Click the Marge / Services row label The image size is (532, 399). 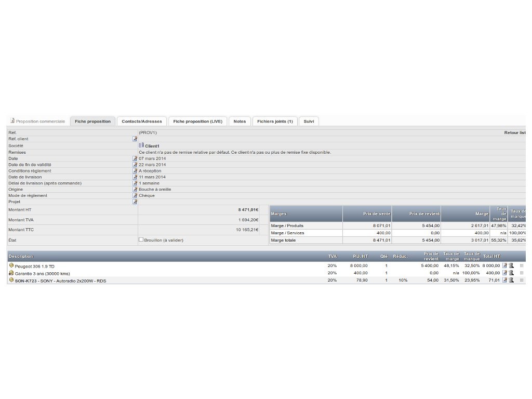click(287, 233)
